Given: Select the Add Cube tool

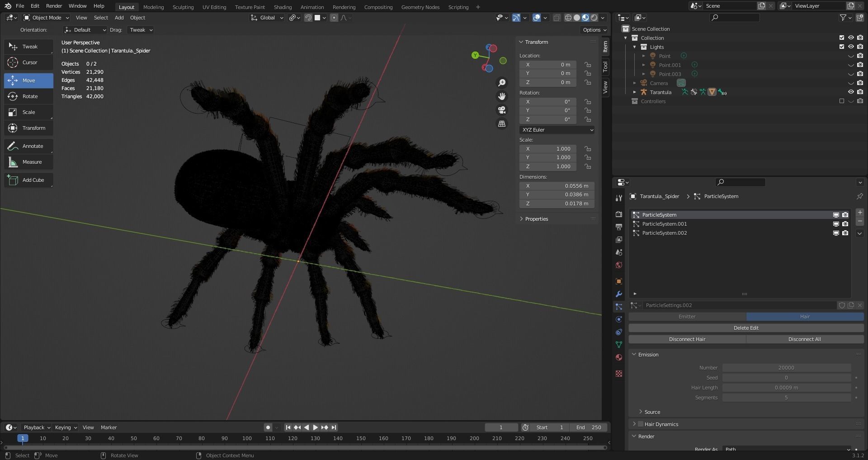Looking at the screenshot, I should coord(28,180).
